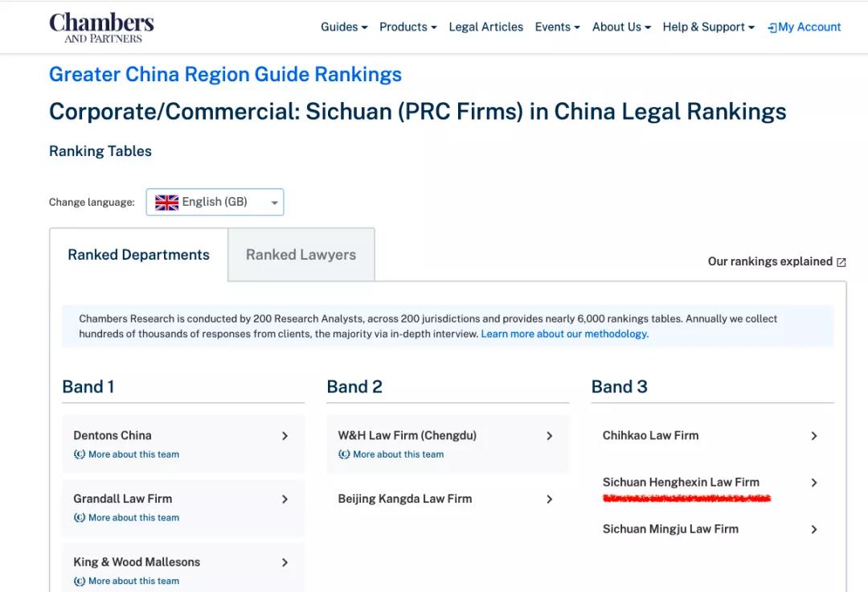Image resolution: width=868 pixels, height=592 pixels.
Task: Expand the Products menu
Action: coord(407,27)
